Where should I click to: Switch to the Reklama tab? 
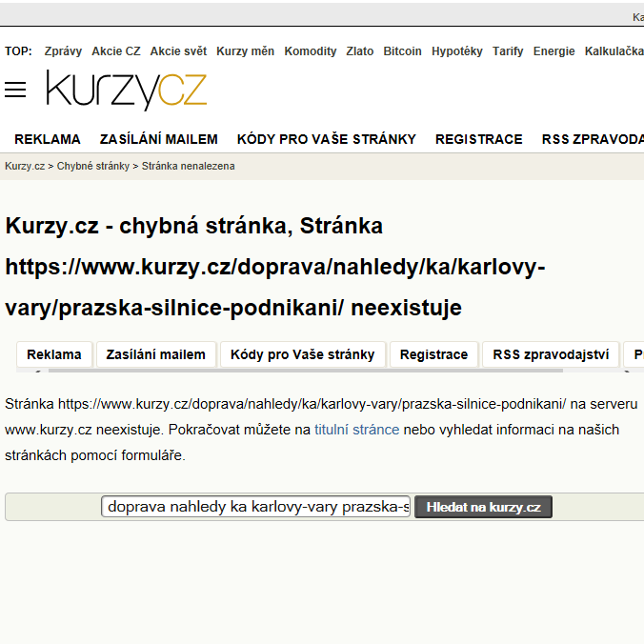(54, 354)
